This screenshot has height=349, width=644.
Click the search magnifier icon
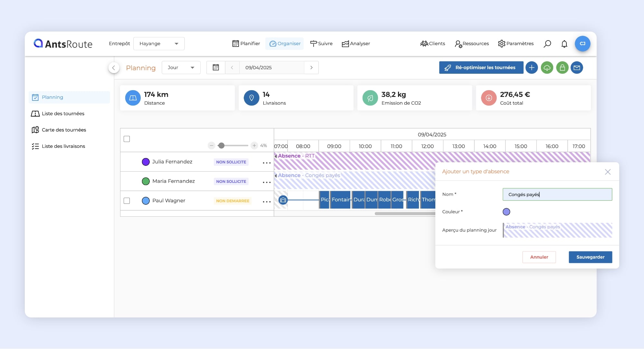547,44
